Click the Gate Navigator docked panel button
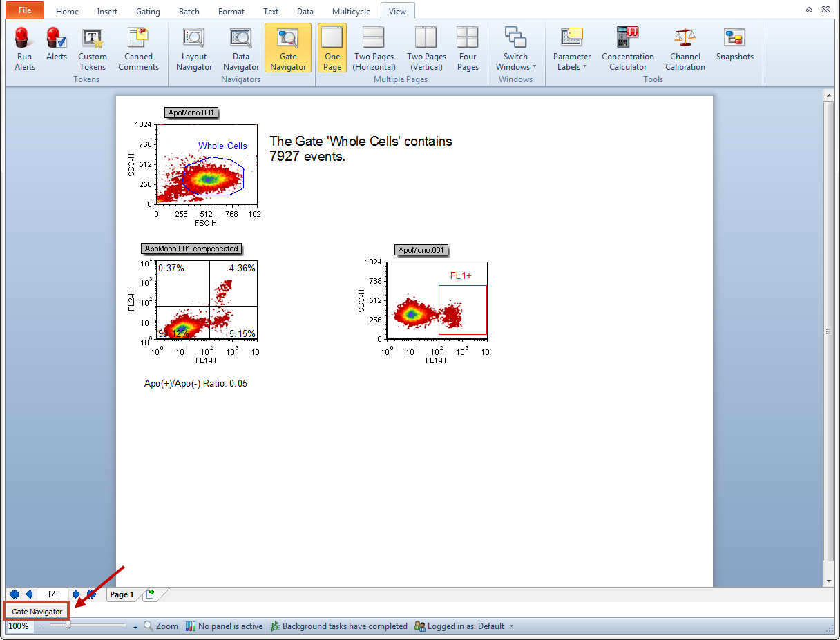The height and width of the screenshot is (640, 840). pos(37,612)
